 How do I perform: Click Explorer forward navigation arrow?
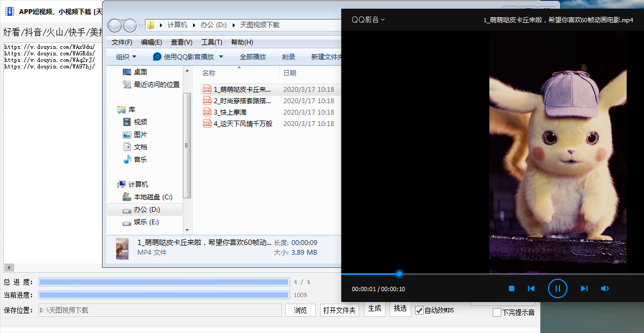coord(130,26)
